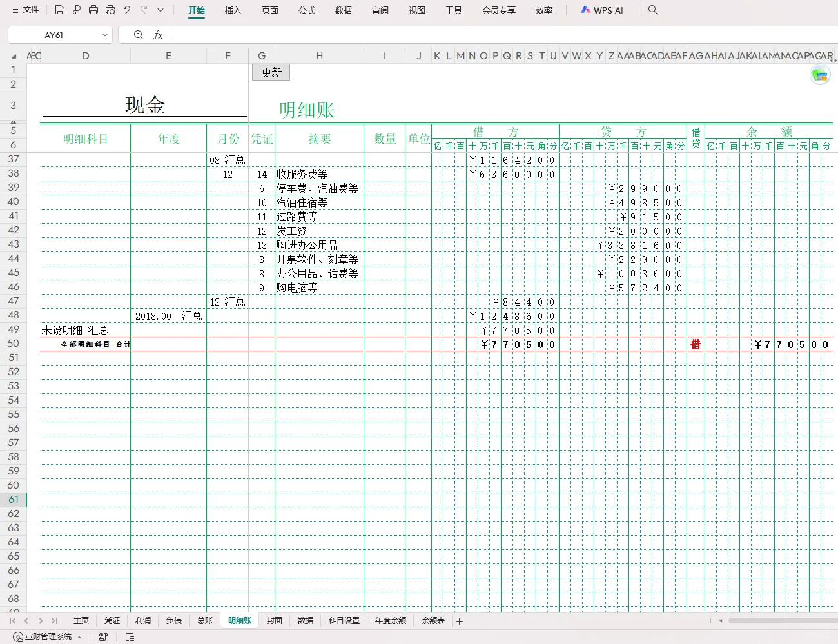Screen dimensions: 838x644
Task: Click the 摘要 column heading cell
Action: [319, 139]
